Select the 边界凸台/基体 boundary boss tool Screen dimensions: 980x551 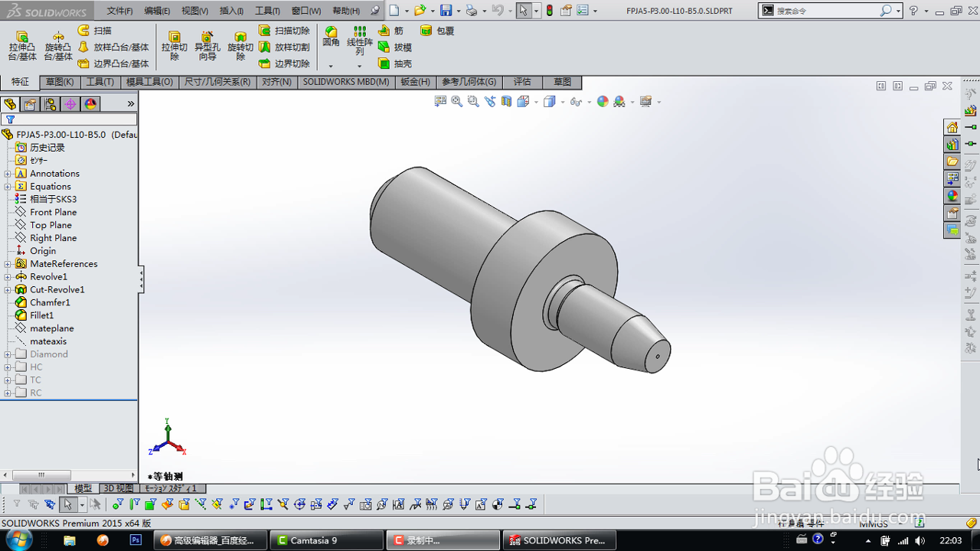[x=113, y=64]
